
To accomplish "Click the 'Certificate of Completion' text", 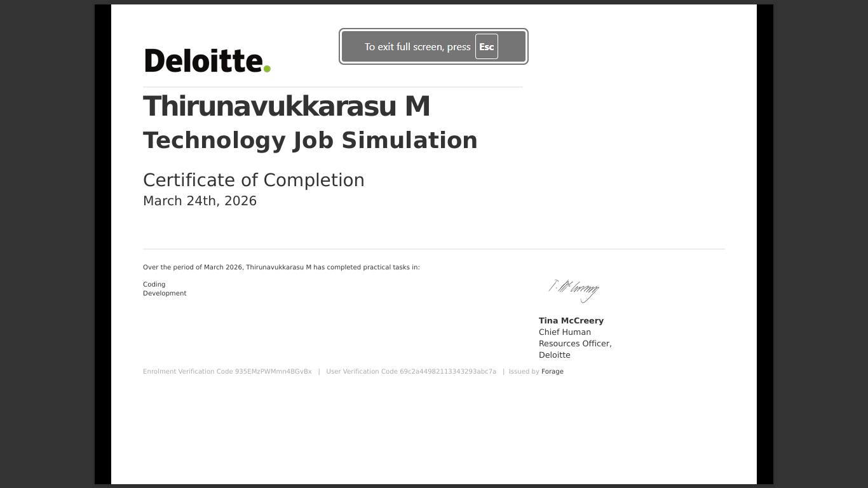I will [x=254, y=180].
